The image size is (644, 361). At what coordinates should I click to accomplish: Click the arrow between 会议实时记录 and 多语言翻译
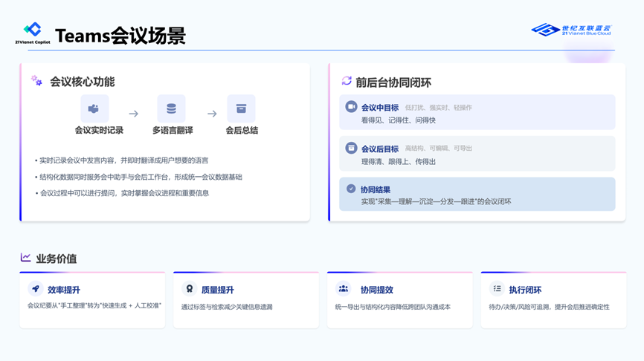click(x=134, y=114)
